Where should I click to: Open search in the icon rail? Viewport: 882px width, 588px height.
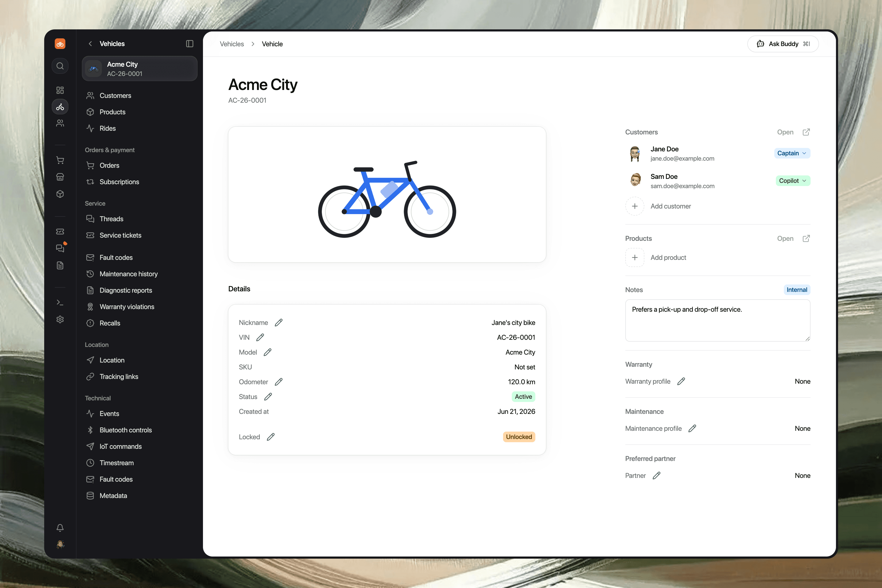(60, 66)
